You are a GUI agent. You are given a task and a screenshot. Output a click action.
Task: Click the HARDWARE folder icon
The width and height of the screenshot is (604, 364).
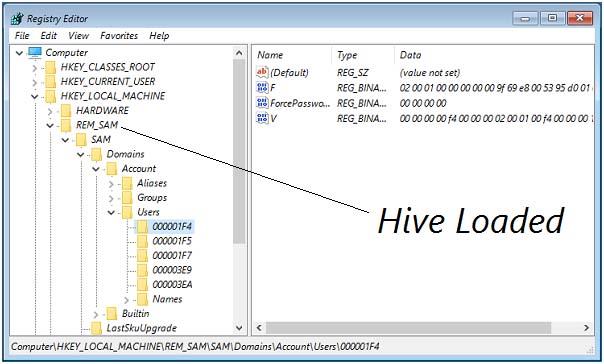66,111
